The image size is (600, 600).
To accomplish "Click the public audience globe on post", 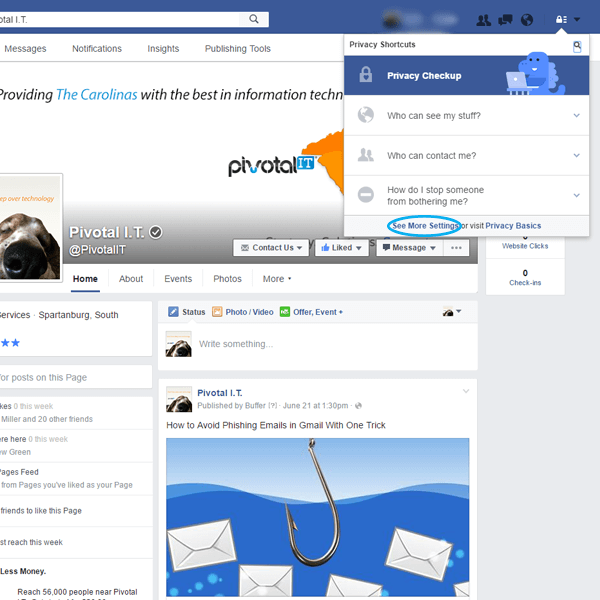I will (x=358, y=406).
